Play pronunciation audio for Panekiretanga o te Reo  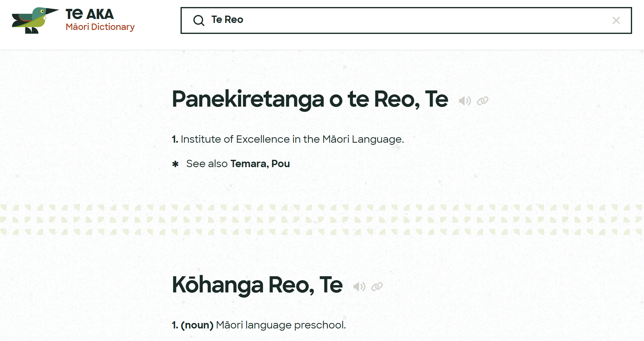click(x=464, y=100)
